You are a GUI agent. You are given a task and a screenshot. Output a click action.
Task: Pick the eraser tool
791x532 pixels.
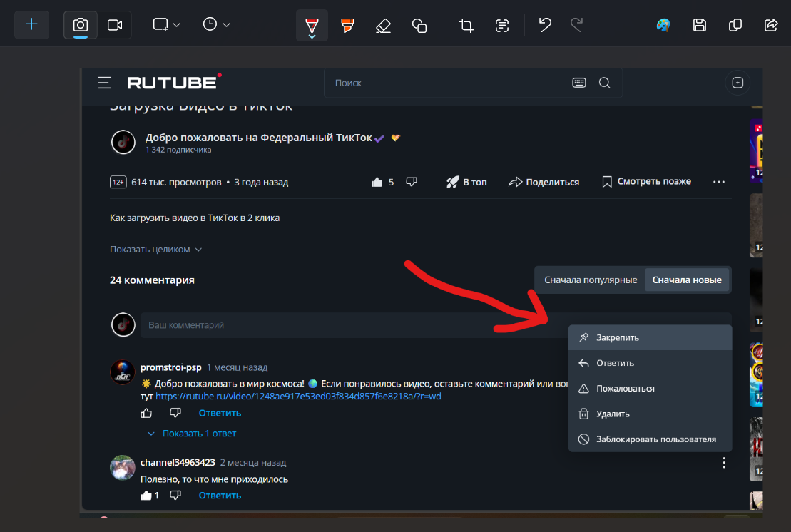click(x=383, y=26)
